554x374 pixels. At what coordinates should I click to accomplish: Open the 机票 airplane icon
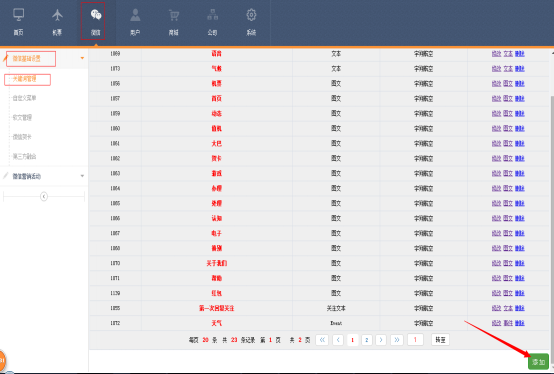coord(57,15)
